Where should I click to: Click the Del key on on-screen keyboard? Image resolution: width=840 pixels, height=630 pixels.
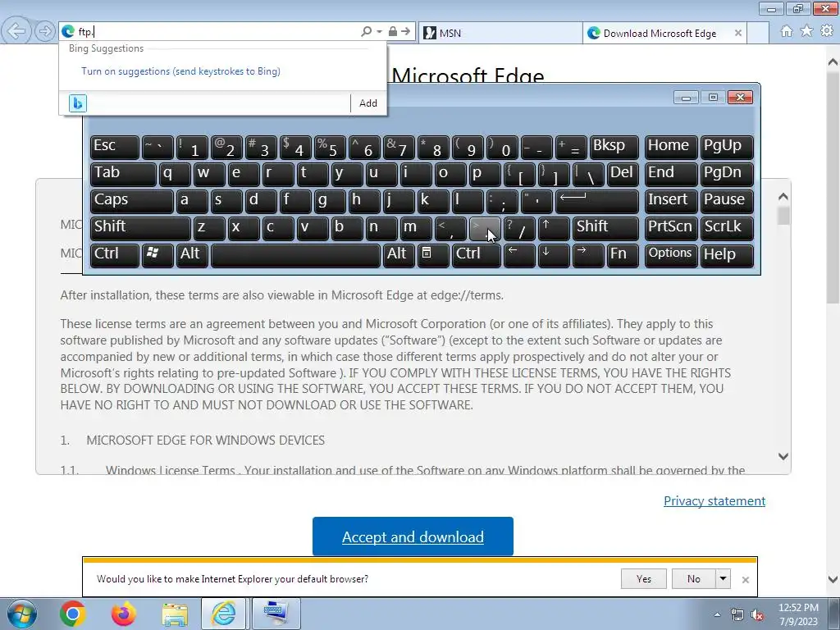pyautogui.click(x=623, y=174)
